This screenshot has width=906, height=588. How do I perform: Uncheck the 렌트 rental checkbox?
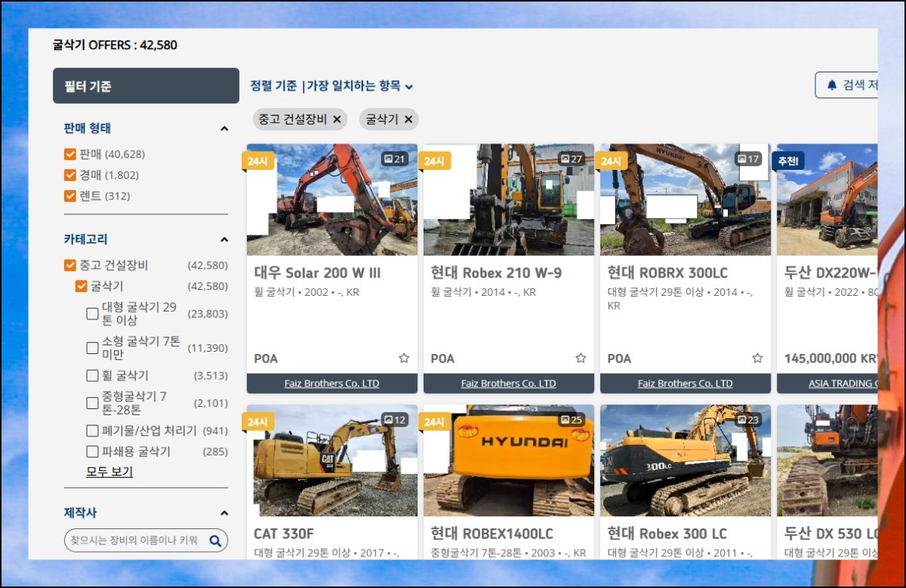70,196
